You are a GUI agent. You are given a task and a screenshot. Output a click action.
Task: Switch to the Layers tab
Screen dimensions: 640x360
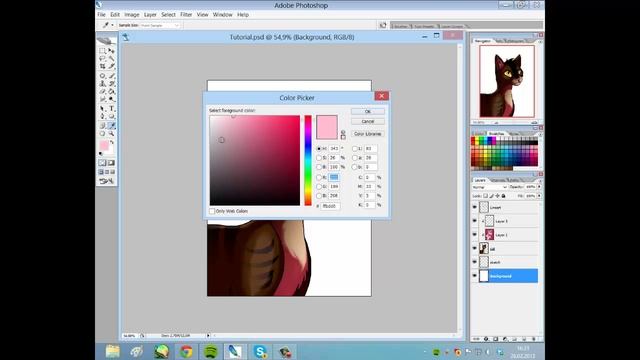click(480, 180)
